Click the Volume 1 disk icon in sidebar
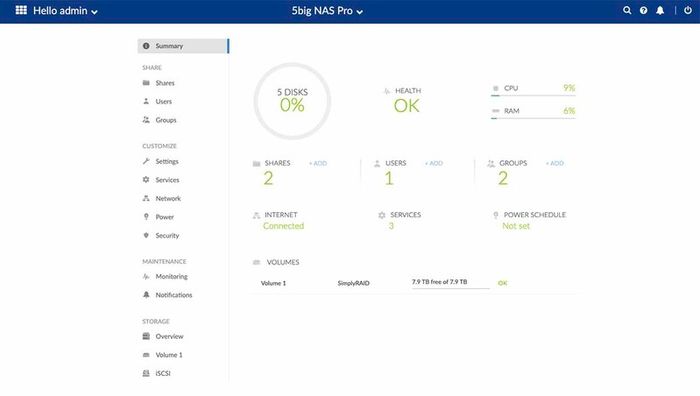 coord(146,355)
